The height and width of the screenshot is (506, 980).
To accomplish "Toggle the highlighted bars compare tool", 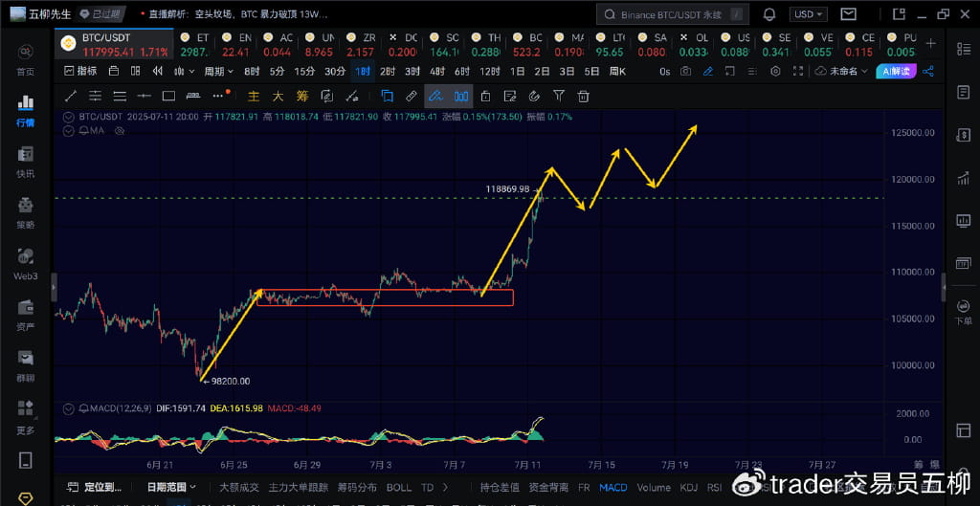I will coord(461,97).
